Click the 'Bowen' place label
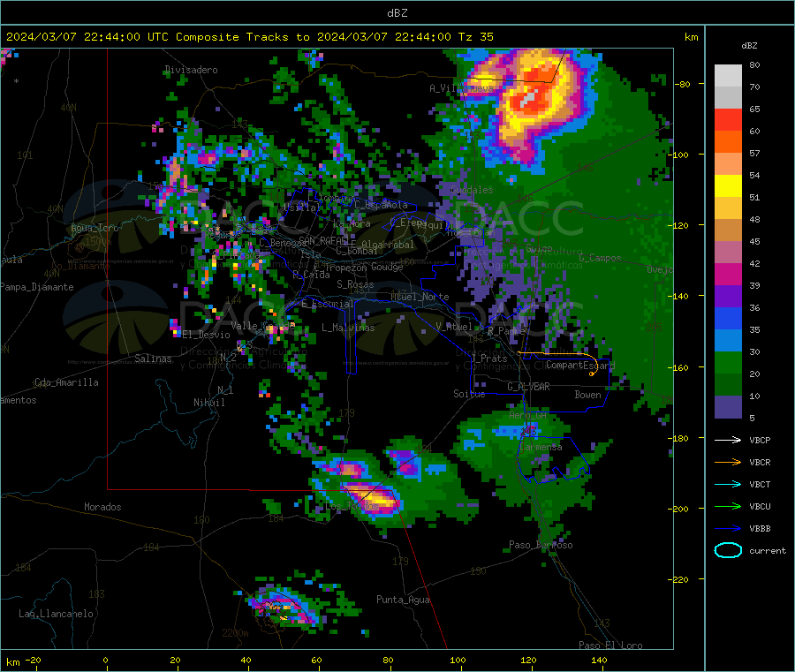Screen dimensions: 795x672 pyautogui.click(x=587, y=395)
